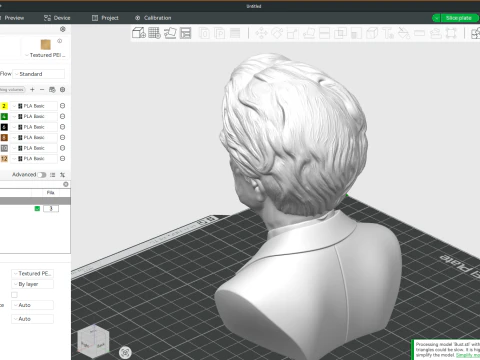Screen dimensions: 480x360
Task: Click the Split to objects icon
Action: 204,33
